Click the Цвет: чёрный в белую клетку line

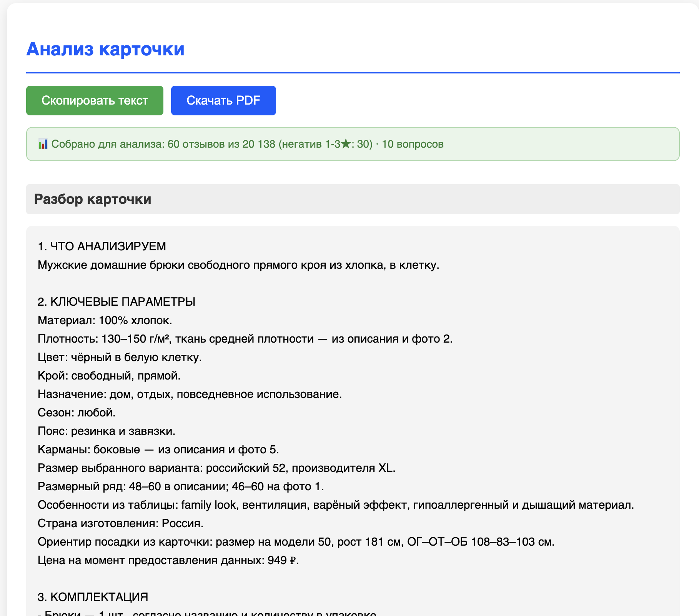point(120,357)
